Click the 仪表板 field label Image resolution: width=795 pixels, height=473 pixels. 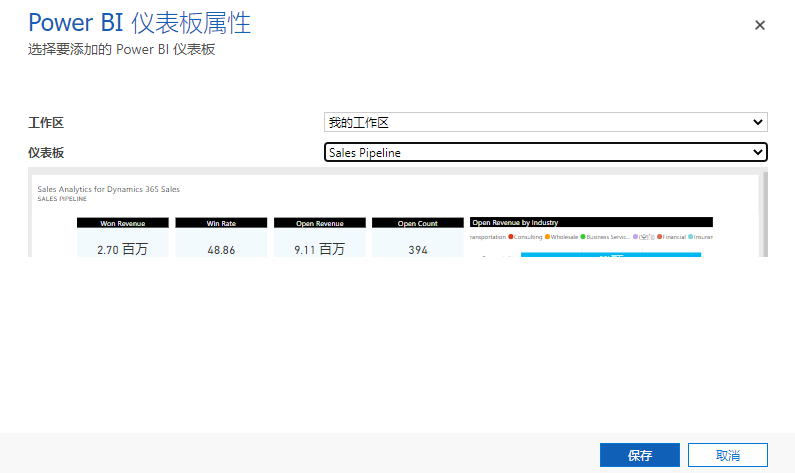(x=46, y=153)
